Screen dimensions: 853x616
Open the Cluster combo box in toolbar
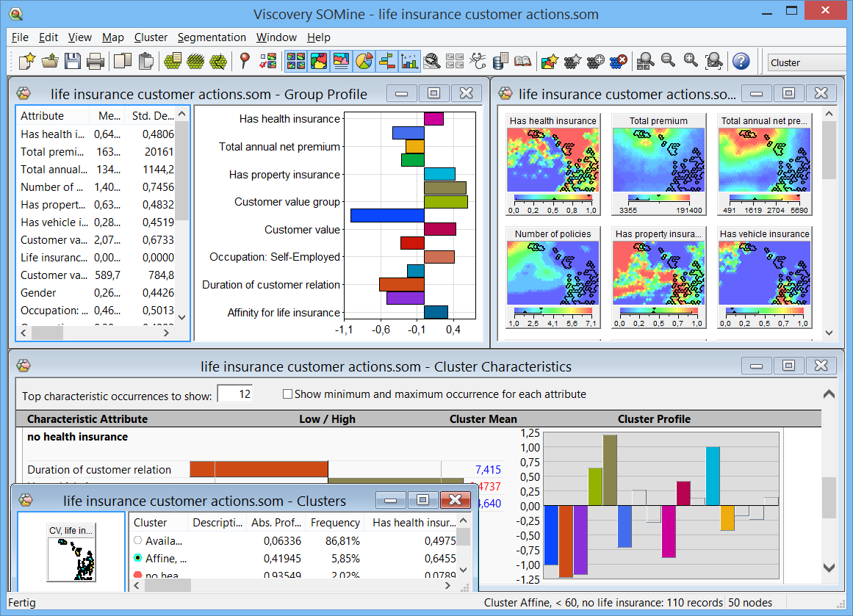coord(808,62)
